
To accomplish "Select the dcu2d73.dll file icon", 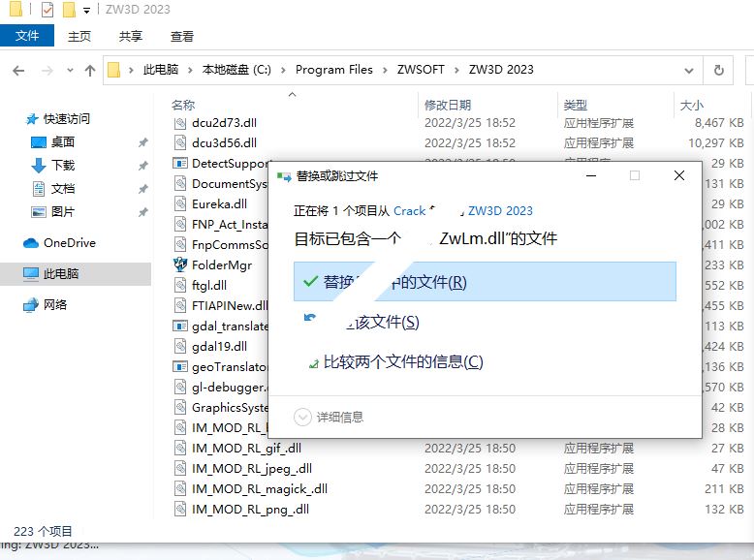I will 180,123.
